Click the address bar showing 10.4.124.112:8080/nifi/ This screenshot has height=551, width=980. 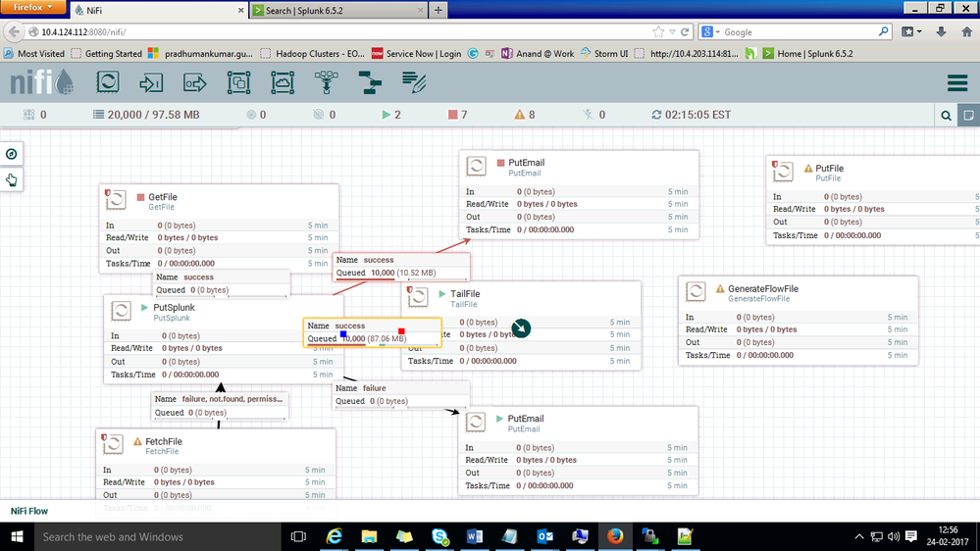[337, 31]
